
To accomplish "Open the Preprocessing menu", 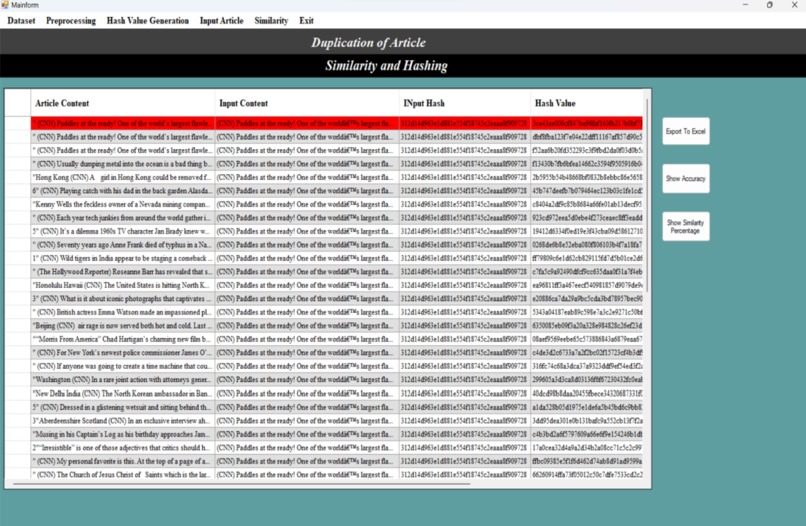I will 70,21.
